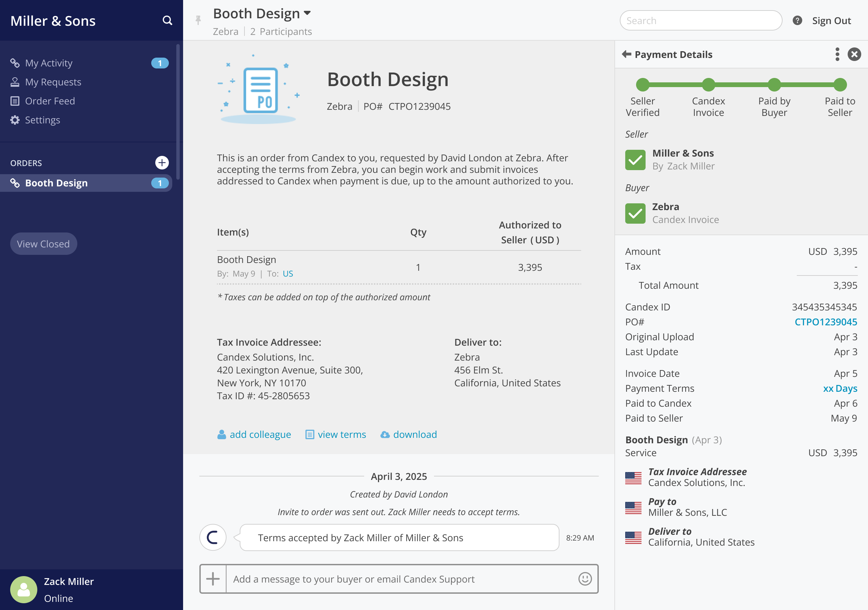The height and width of the screenshot is (610, 868).
Task: Open Order Feed in the sidebar
Action: pyautogui.click(x=50, y=101)
